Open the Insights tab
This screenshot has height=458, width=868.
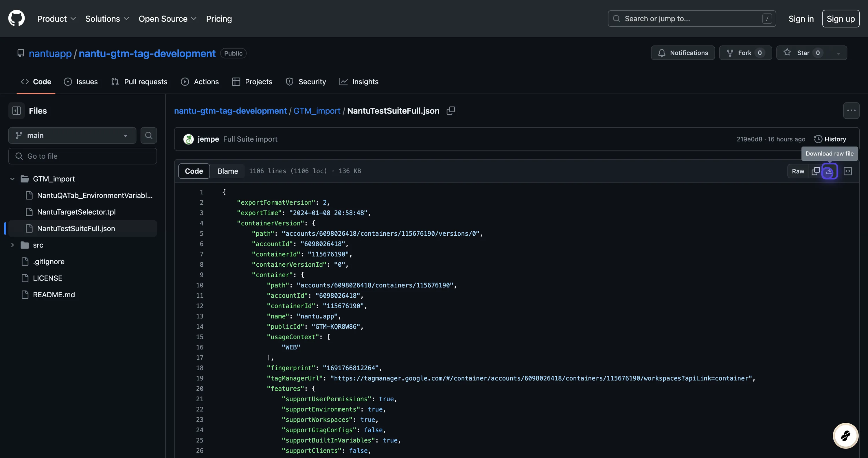point(359,82)
